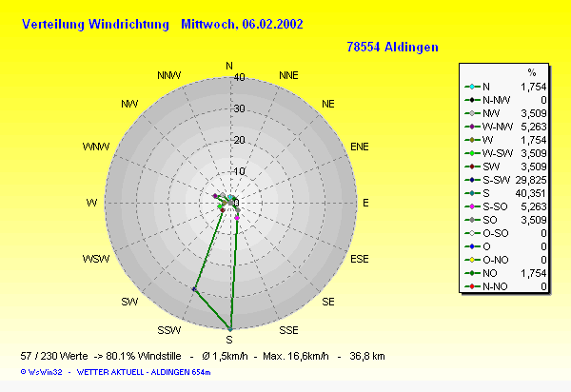571x392 pixels.
Task: Click the ESE compass label
Action: pyautogui.click(x=361, y=259)
